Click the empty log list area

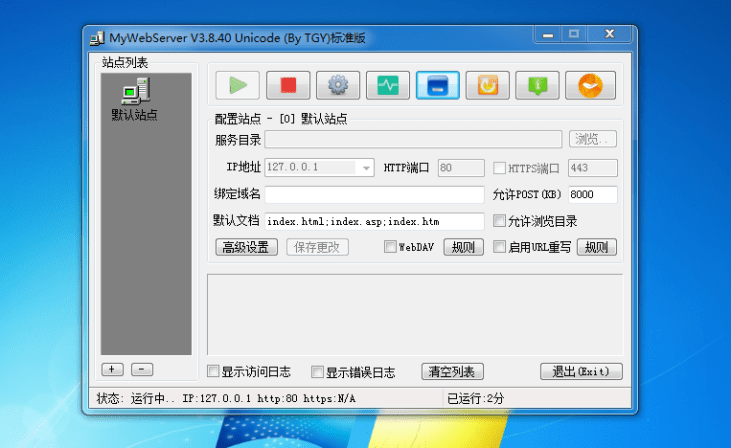415,315
